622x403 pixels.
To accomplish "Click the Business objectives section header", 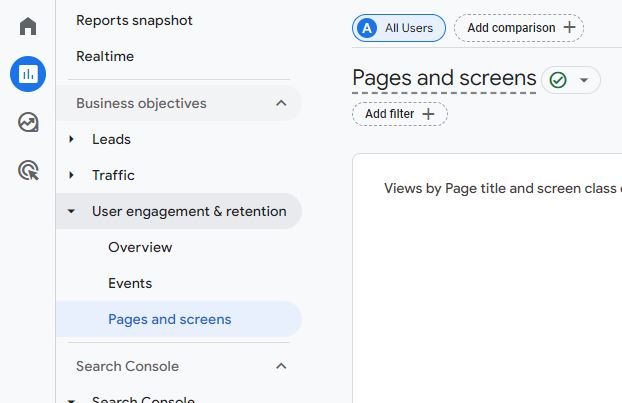I will tap(179, 103).
